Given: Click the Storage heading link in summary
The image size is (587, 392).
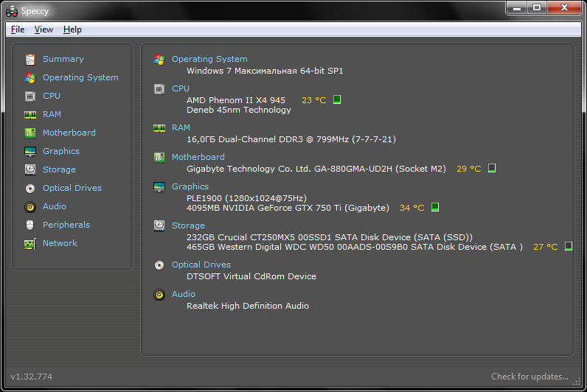Looking at the screenshot, I should [x=188, y=225].
